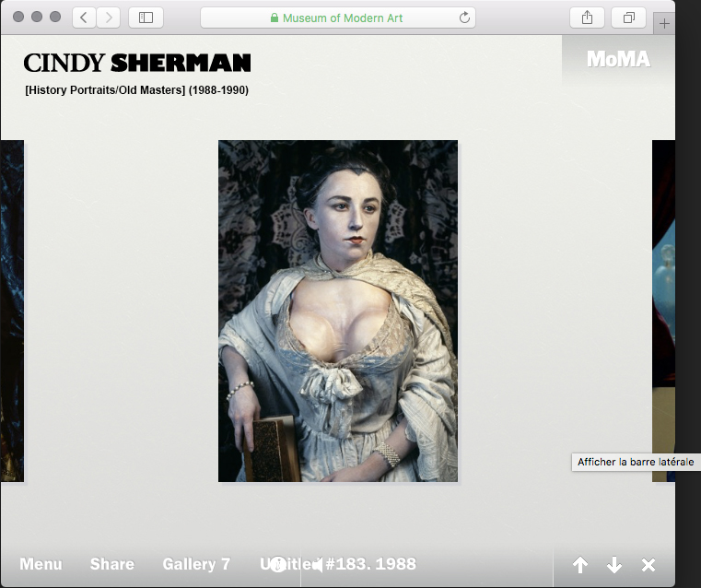Reload the Museum of Modern Art page
The image size is (701, 588).
tap(464, 18)
